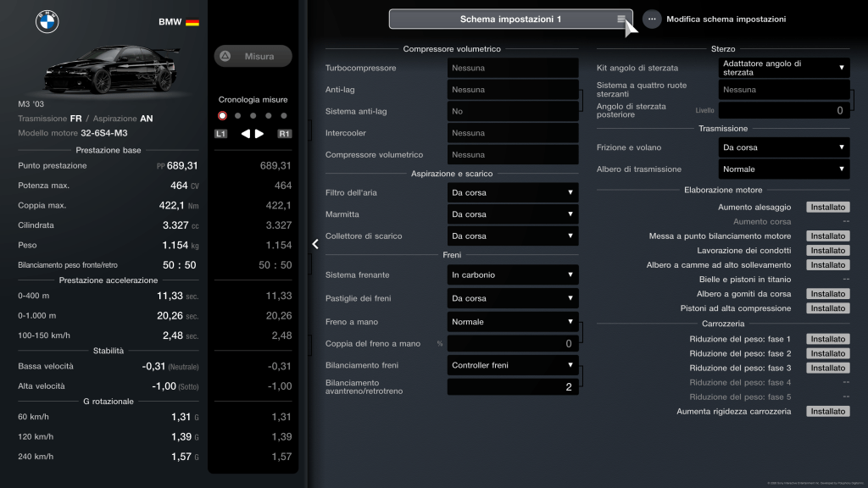The height and width of the screenshot is (488, 868).
Task: Go to previous measurement with left arrow
Action: pos(246,134)
